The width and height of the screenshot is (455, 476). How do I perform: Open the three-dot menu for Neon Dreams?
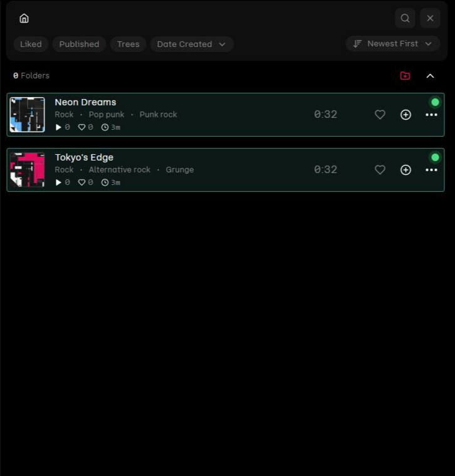point(431,115)
